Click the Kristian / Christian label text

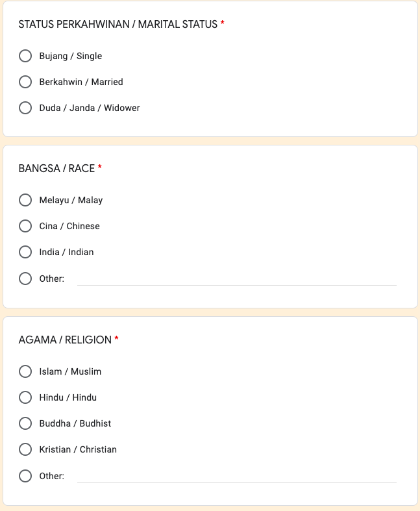click(78, 449)
